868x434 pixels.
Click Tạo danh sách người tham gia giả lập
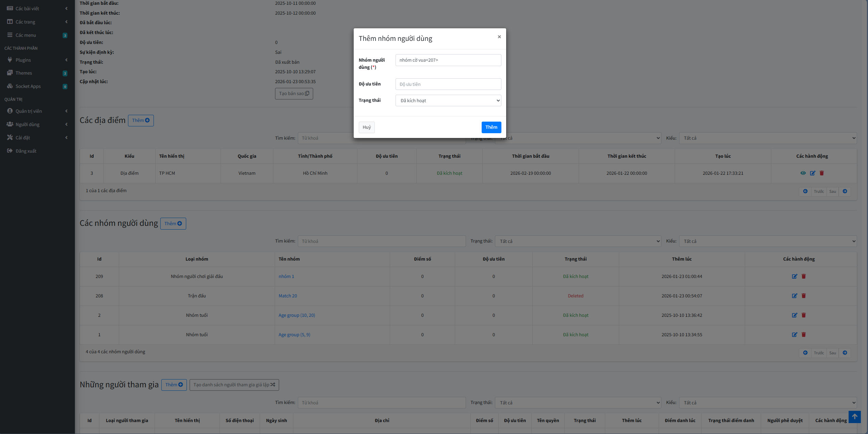point(234,385)
